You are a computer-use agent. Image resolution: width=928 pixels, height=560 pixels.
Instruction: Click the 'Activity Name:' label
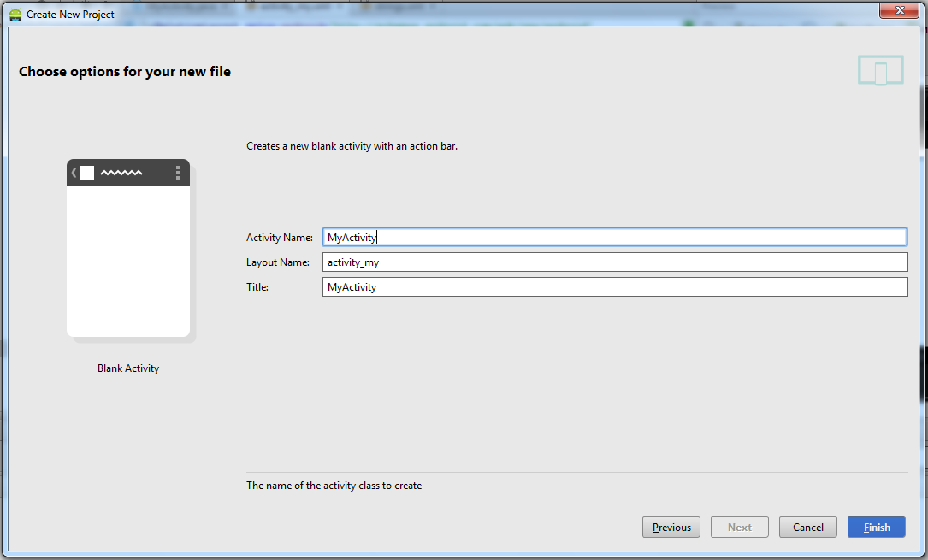coord(280,238)
